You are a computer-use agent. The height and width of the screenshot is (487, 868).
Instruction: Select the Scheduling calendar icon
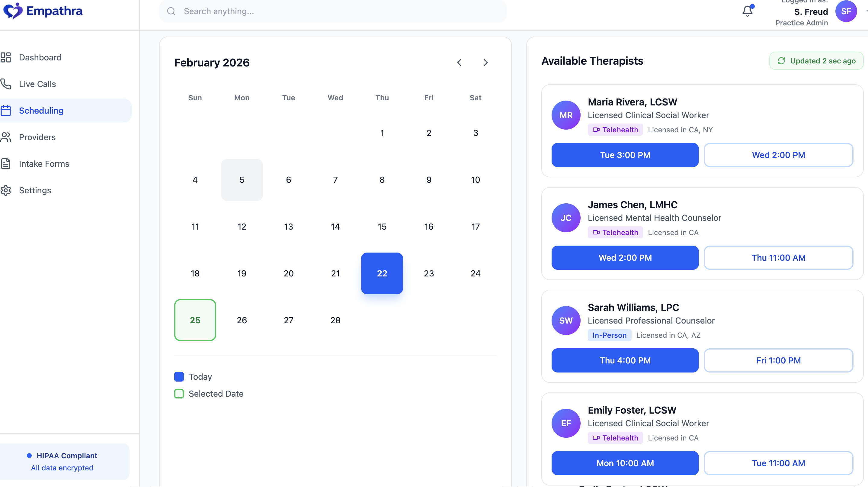pos(6,110)
